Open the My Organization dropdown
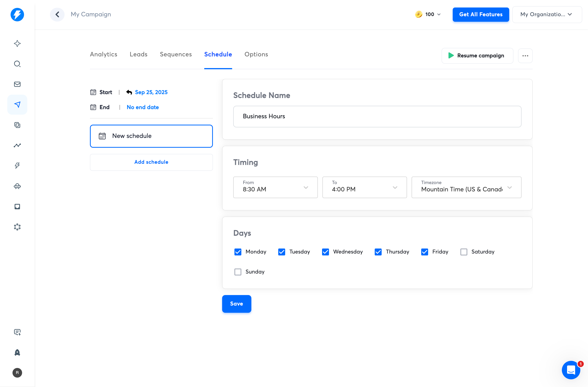This screenshot has height=387, width=588. click(546, 14)
